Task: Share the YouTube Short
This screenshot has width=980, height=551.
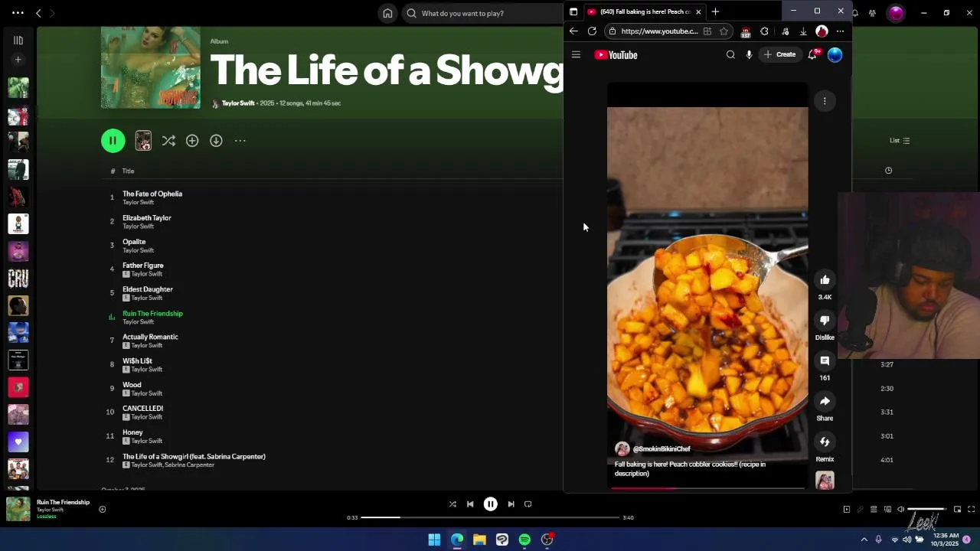Action: click(x=825, y=402)
